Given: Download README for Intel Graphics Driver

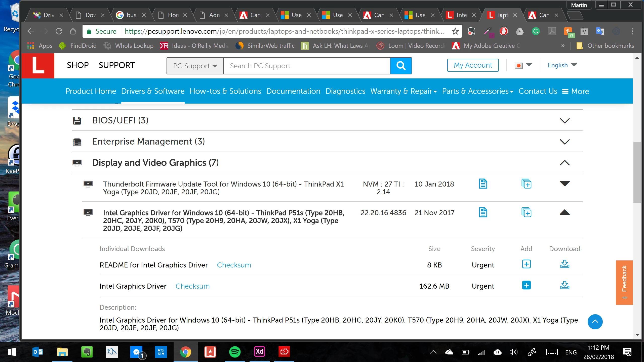Looking at the screenshot, I should coord(565,264).
